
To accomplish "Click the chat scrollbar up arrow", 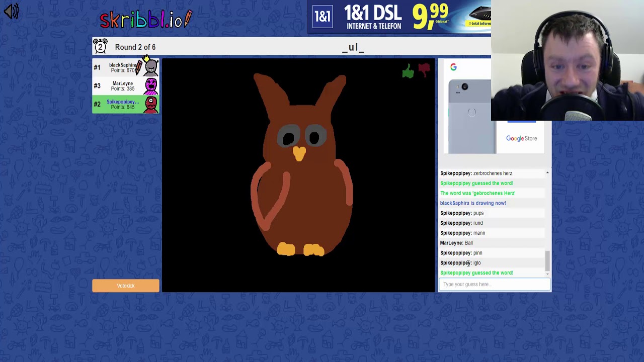I will click(x=547, y=173).
